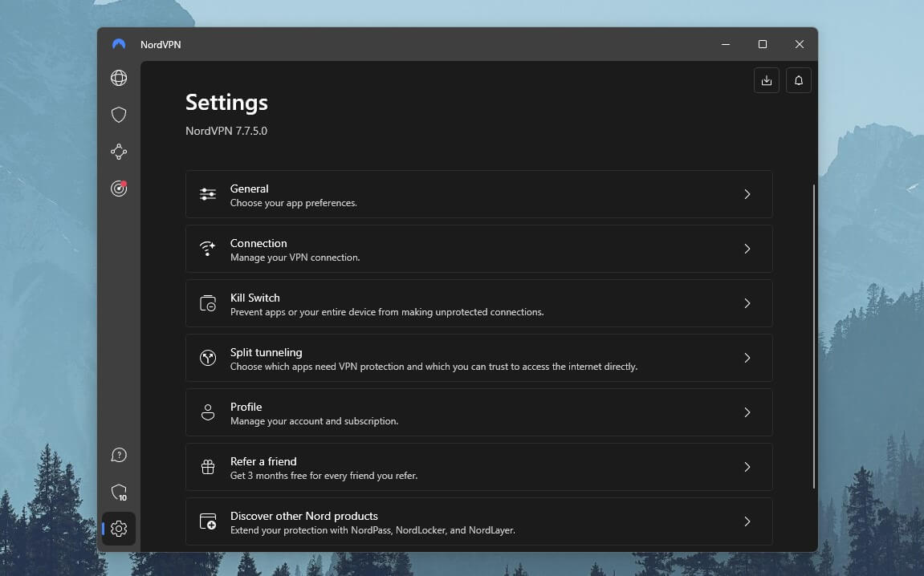Select the Kill Switch label
924x576 pixels.
pos(255,298)
